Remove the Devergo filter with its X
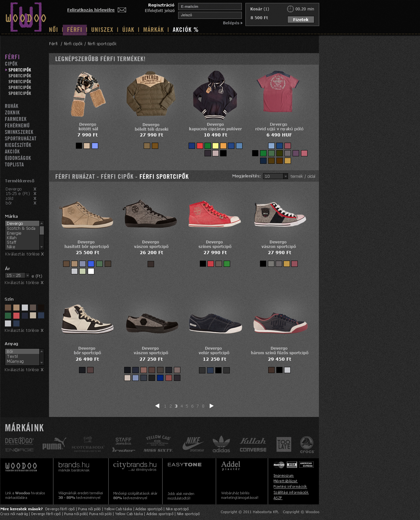420x520 pixels. pos(35,189)
